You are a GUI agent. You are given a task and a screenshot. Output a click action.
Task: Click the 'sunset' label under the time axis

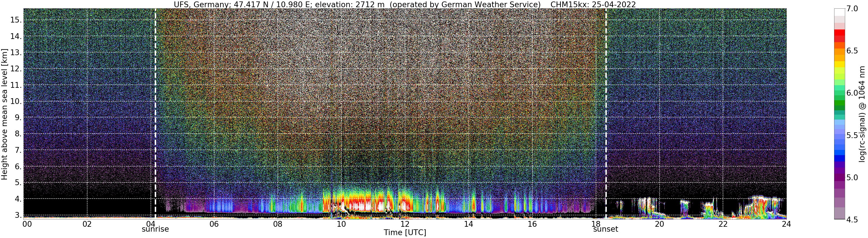click(605, 229)
